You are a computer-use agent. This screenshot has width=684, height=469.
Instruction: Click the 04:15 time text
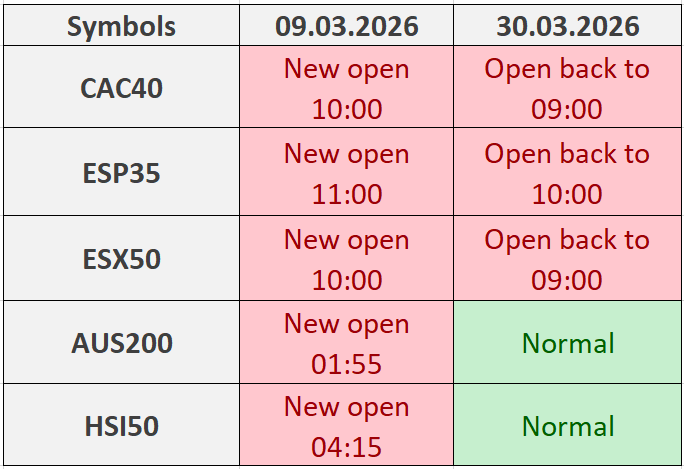pos(346,447)
